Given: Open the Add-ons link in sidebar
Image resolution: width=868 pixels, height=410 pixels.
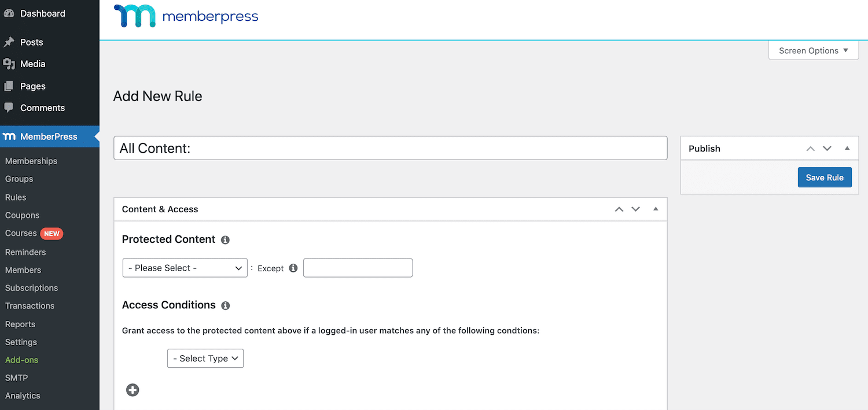Looking at the screenshot, I should coord(22,360).
